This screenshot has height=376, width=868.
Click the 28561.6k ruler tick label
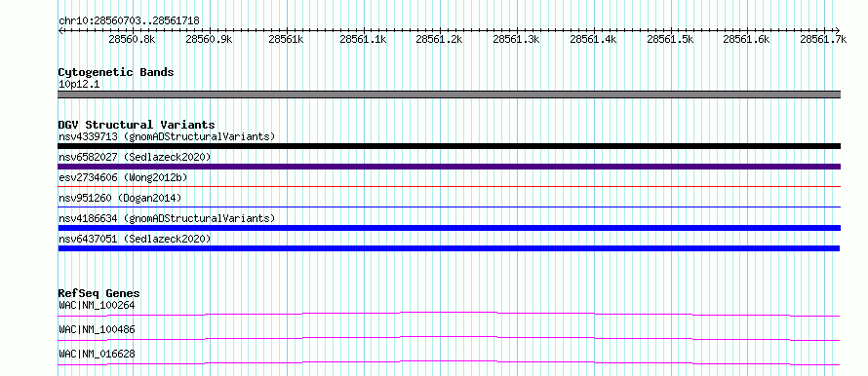746,40
